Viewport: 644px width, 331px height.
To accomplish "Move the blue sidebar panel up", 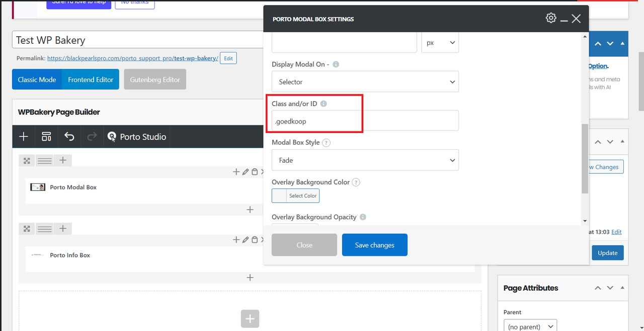I will [x=598, y=44].
